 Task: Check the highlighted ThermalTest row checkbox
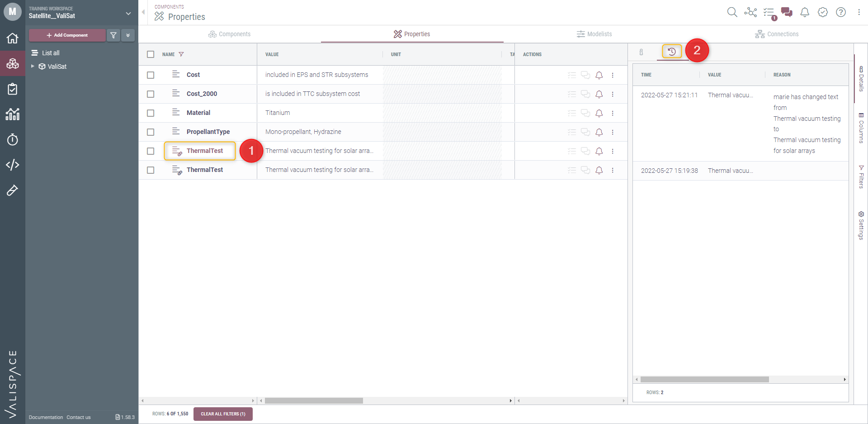[x=151, y=151]
